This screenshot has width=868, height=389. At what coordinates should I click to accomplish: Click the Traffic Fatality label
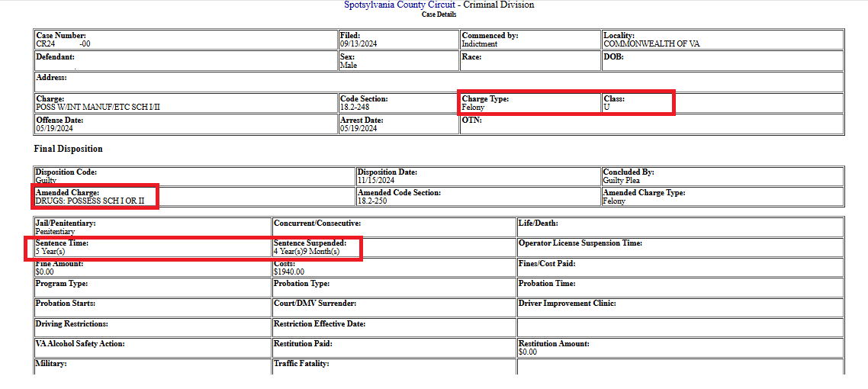coord(301,364)
